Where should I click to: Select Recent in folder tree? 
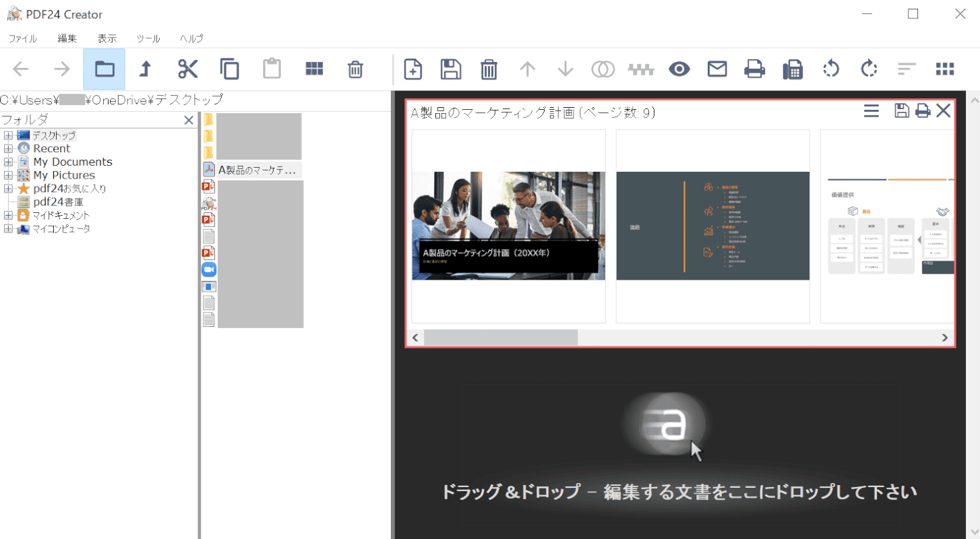(x=52, y=148)
